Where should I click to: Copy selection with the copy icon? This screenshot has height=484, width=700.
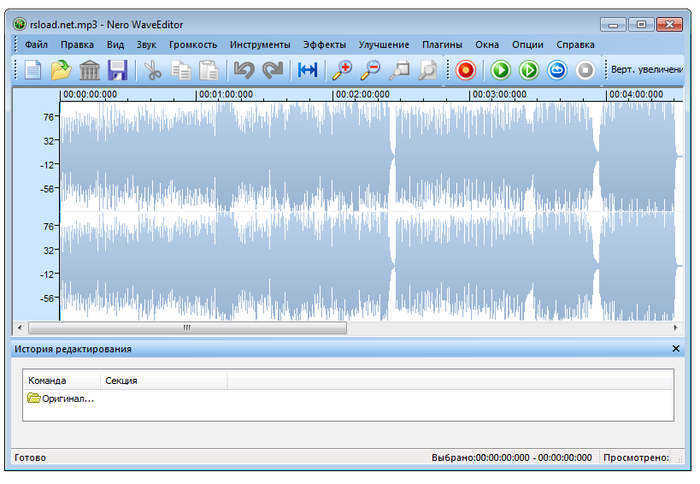[181, 71]
